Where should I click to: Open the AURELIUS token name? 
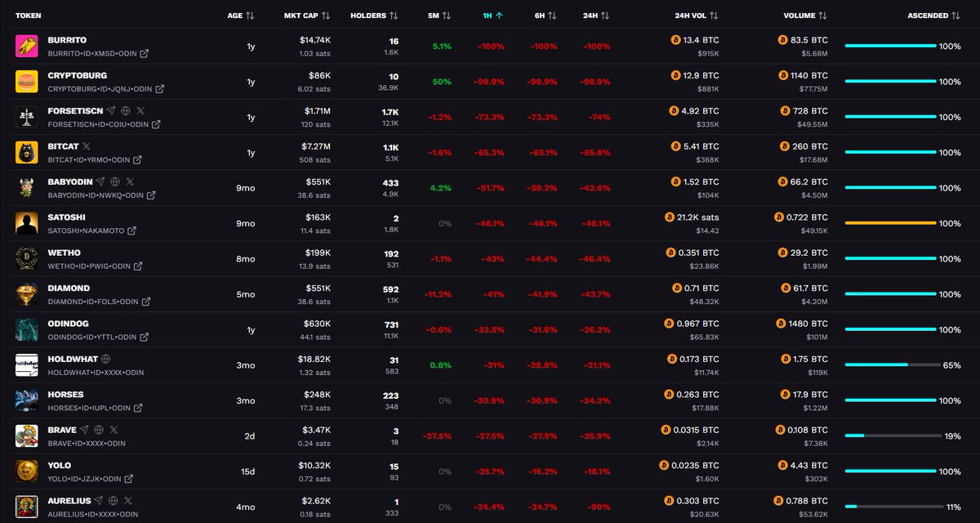tap(69, 499)
